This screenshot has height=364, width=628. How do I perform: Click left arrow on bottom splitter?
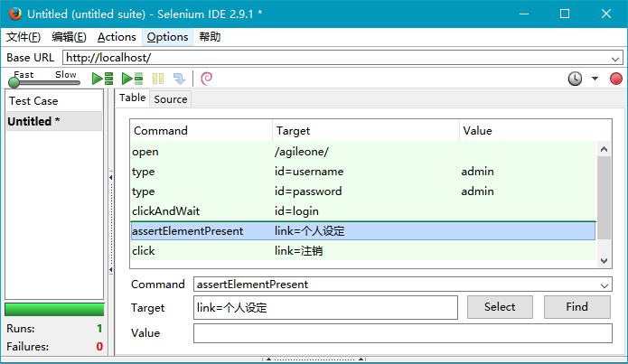coord(268,359)
